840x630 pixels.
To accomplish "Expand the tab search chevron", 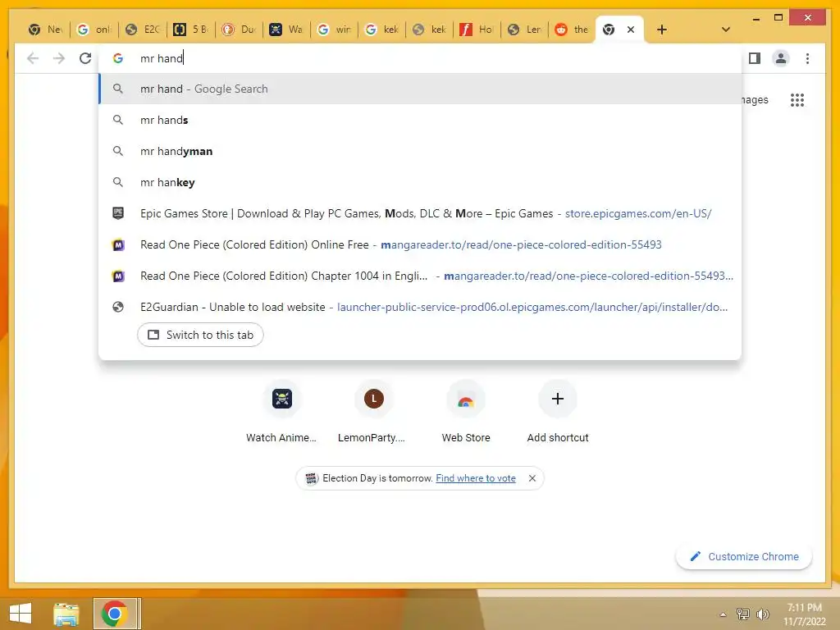I will pyautogui.click(x=726, y=30).
